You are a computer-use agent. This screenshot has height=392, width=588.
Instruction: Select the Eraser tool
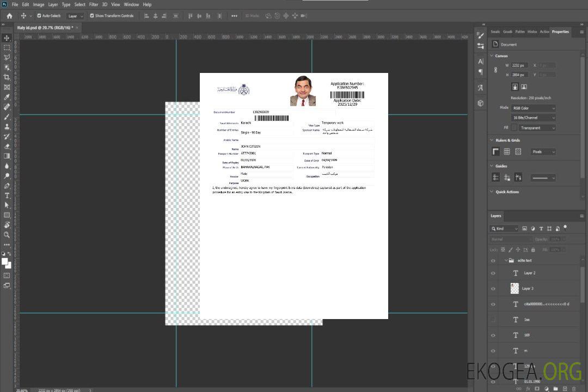(x=7, y=146)
